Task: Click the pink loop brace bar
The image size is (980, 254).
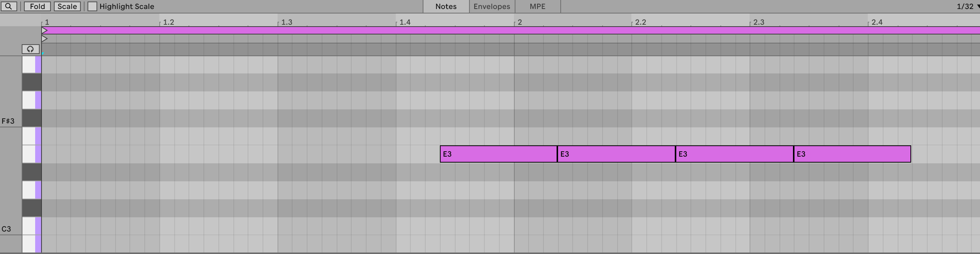Action: pyautogui.click(x=494, y=30)
